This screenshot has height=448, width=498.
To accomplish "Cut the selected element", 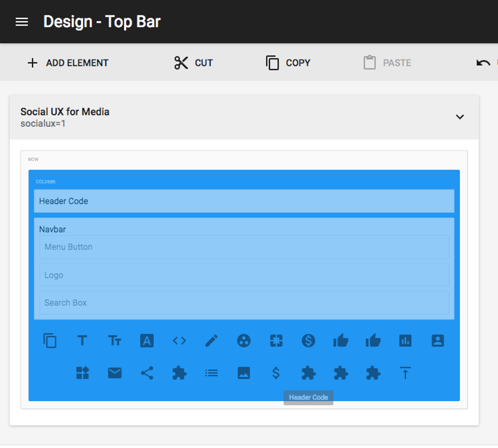I will [193, 63].
